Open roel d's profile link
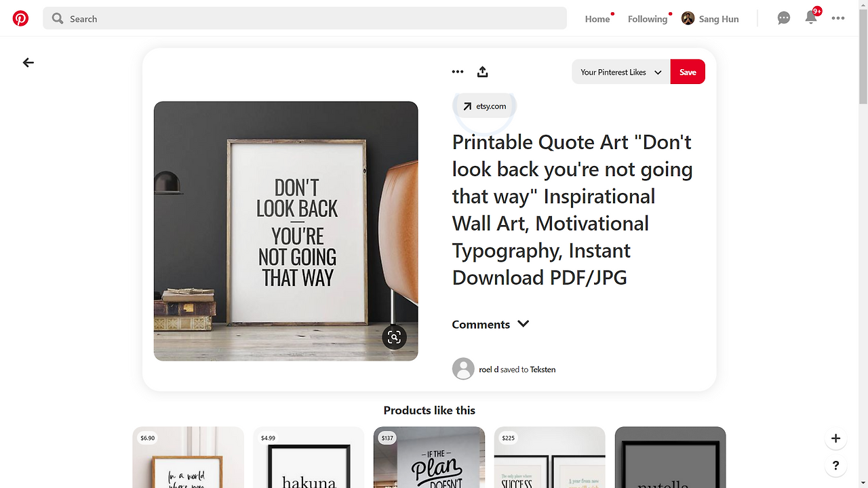The image size is (868, 488). click(488, 369)
